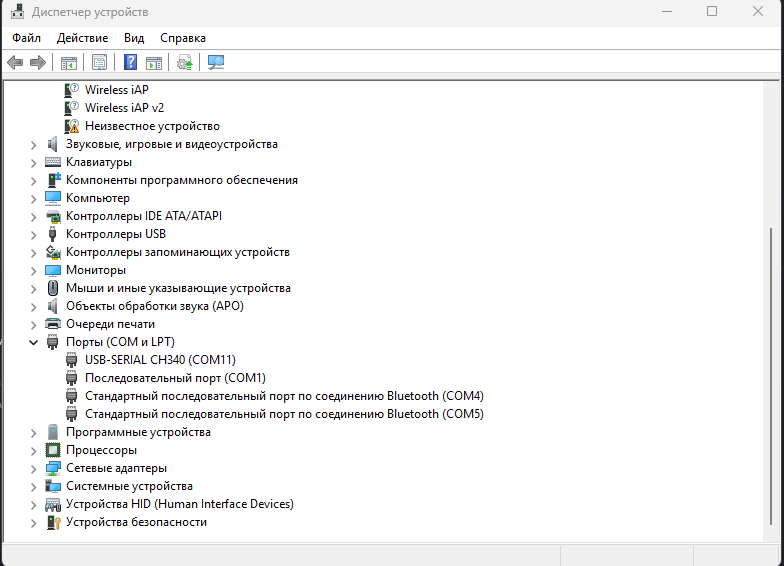Viewport: 784px width, 566px height.
Task: Expand the Контроллеры USB chevron
Action: (34, 235)
